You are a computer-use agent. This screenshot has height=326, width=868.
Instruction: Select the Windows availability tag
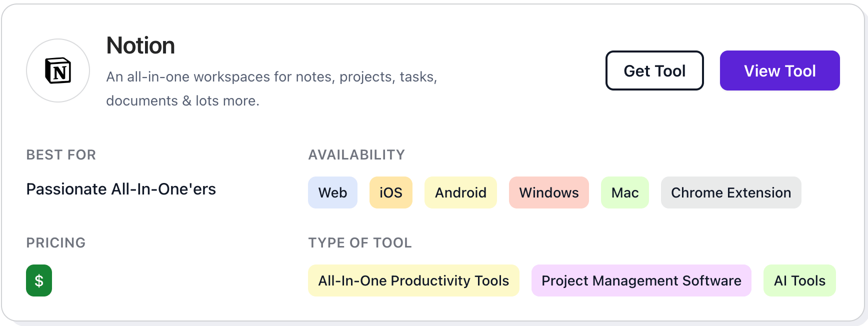pos(548,192)
